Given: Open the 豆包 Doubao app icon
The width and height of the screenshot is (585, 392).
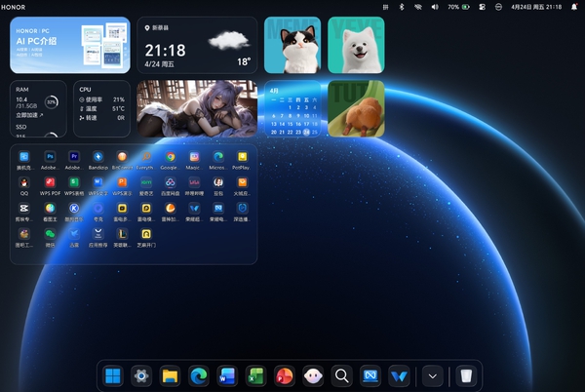Looking at the screenshot, I should coord(218,182).
